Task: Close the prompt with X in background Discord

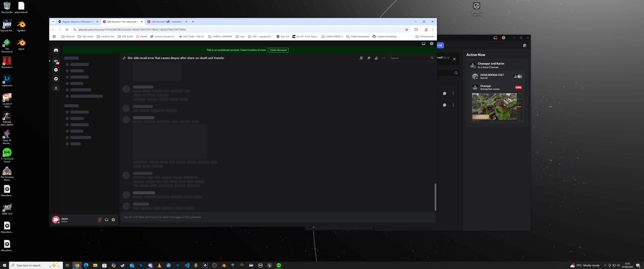Action: click(455, 59)
